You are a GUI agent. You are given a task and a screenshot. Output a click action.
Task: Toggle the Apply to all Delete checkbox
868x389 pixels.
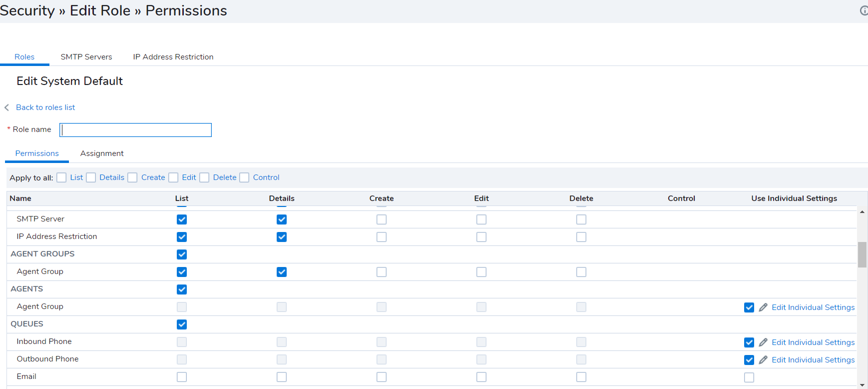(204, 177)
